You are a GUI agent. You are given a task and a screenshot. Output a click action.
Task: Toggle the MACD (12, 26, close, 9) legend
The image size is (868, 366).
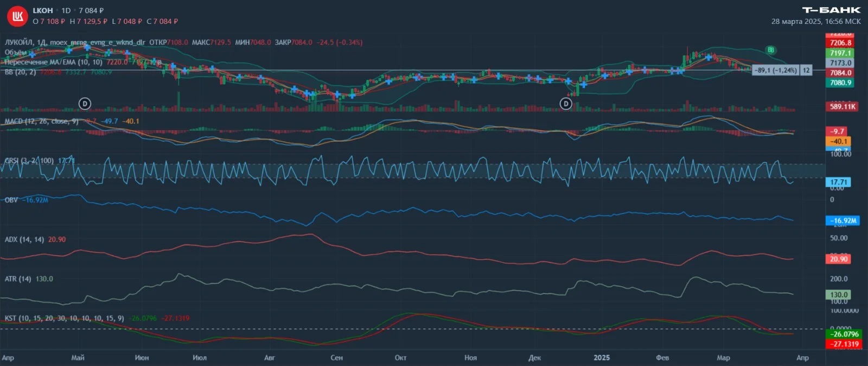[x=41, y=121]
